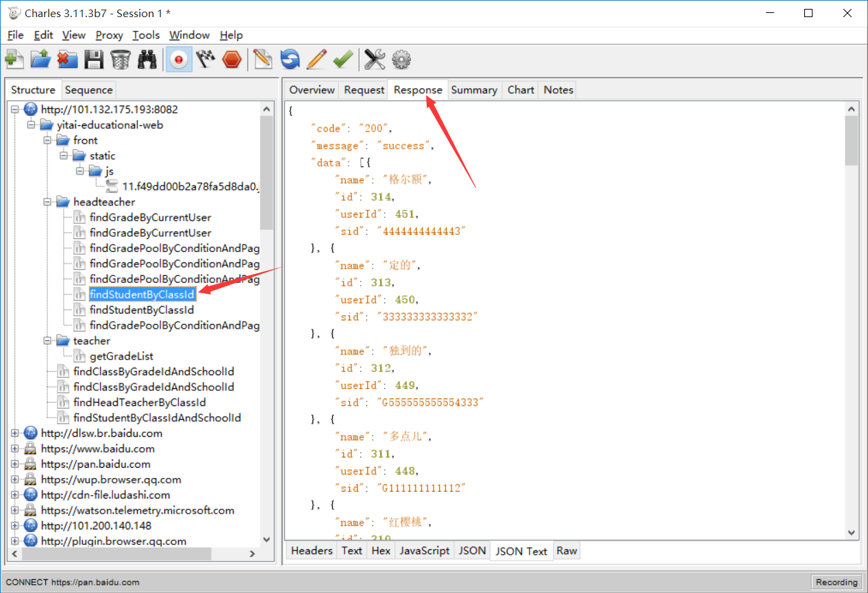Click the Recording button in status bar

coord(836,582)
